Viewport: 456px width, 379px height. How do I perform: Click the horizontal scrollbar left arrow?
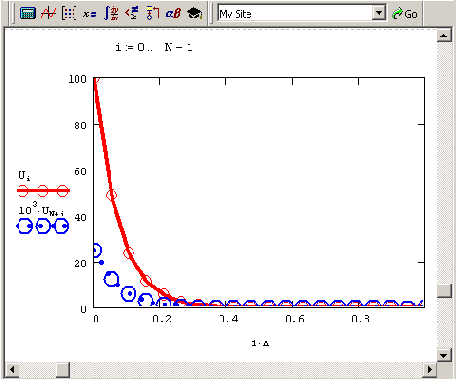click(x=12, y=369)
